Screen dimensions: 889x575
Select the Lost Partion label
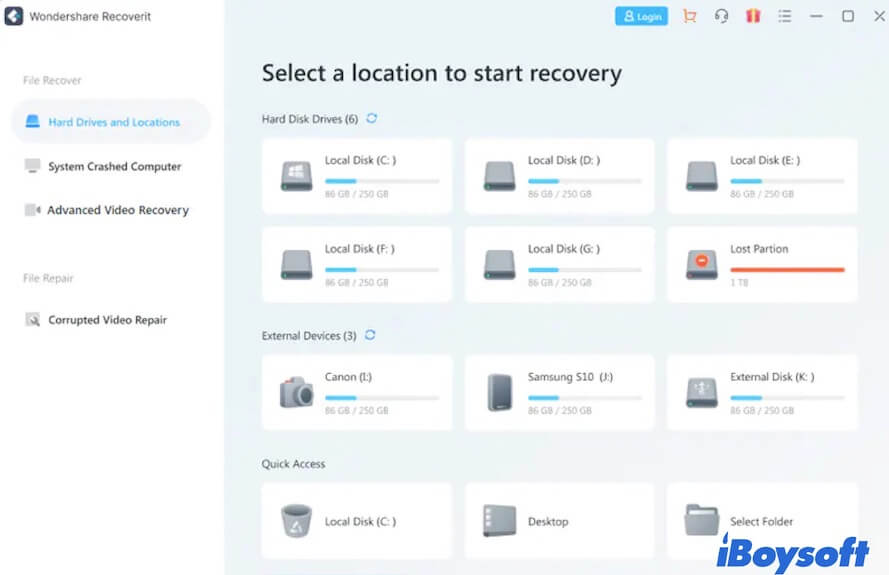(759, 249)
